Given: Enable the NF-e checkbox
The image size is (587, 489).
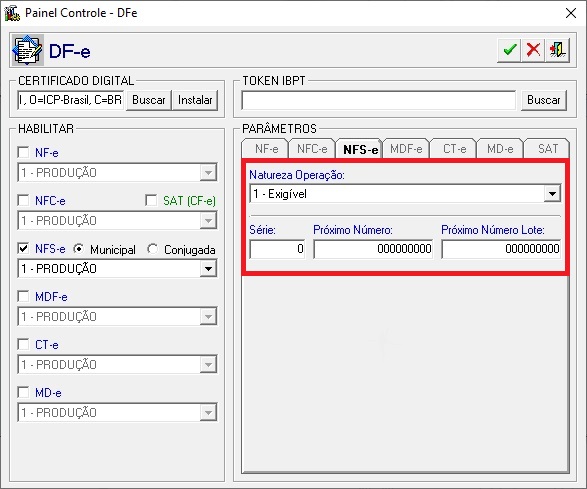Looking at the screenshot, I should [23, 152].
